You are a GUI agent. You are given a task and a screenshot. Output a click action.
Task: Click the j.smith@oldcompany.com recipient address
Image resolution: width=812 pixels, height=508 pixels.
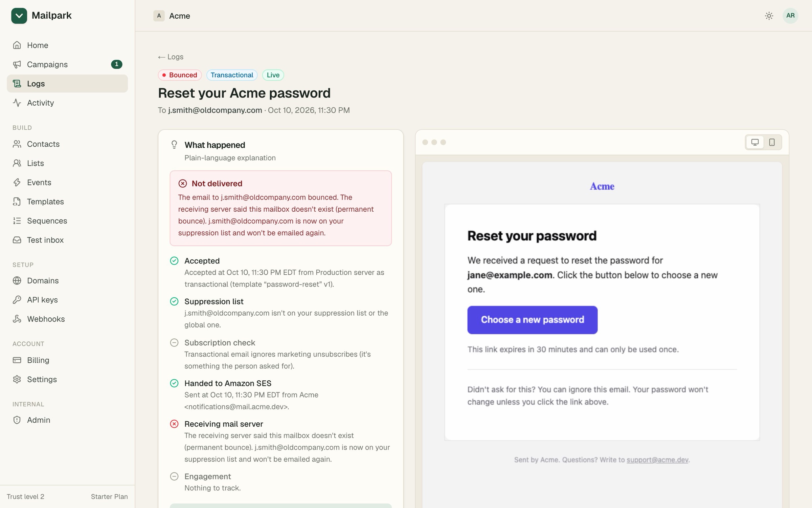[x=215, y=110]
